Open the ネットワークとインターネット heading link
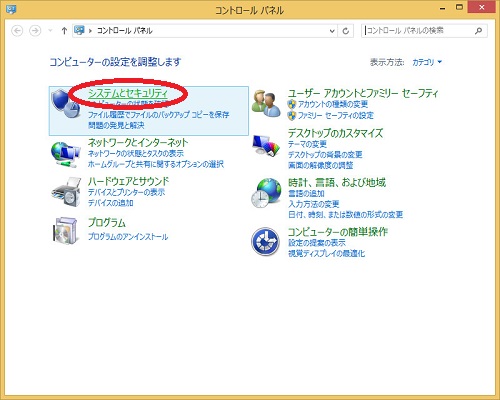500x400 pixels. [x=138, y=142]
